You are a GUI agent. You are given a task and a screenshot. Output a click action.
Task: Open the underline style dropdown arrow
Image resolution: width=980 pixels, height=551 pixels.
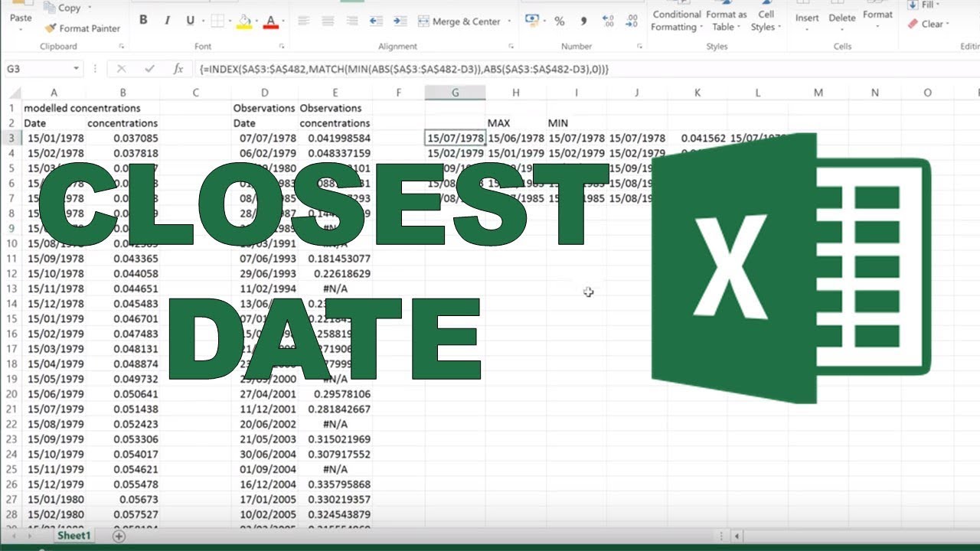pos(202,21)
